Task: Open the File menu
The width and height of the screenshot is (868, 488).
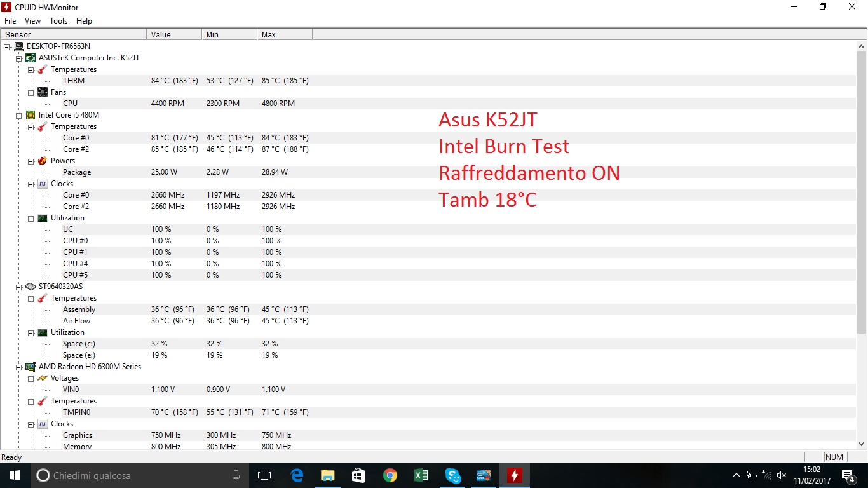Action: coord(10,21)
